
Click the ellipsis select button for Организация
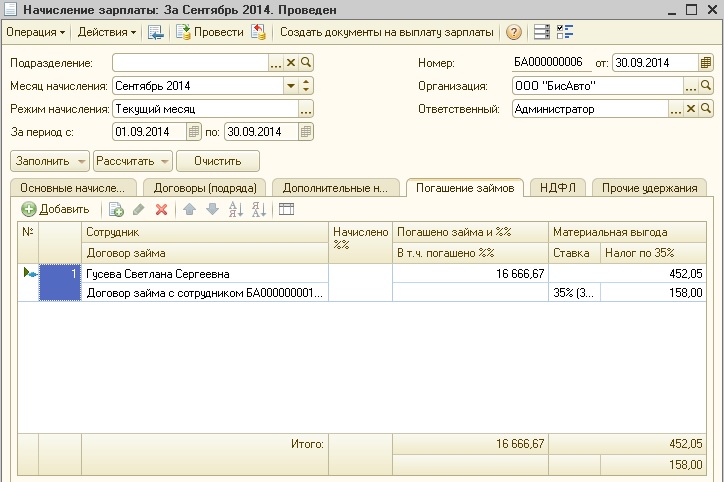click(x=691, y=85)
